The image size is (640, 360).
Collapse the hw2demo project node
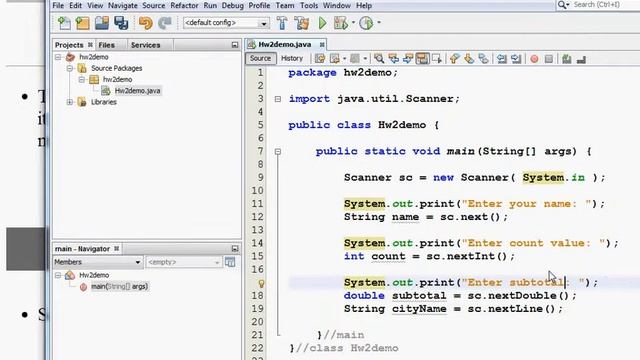click(x=58, y=57)
